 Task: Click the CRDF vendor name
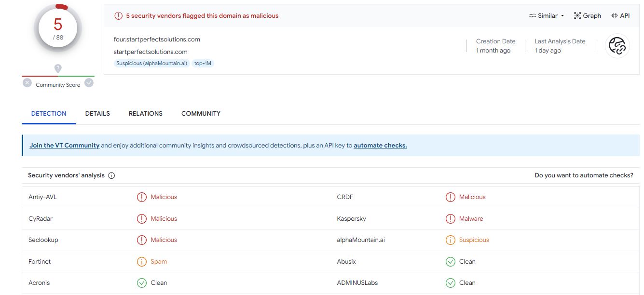click(x=345, y=197)
